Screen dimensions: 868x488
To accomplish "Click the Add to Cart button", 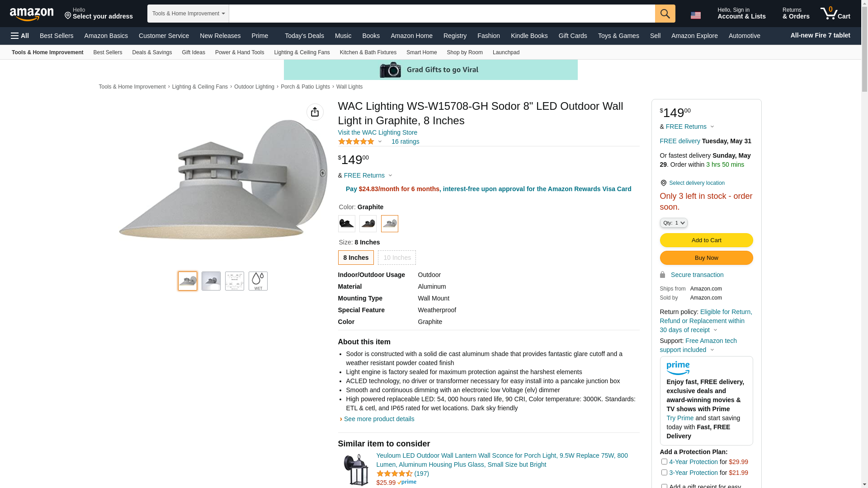I will click(706, 240).
